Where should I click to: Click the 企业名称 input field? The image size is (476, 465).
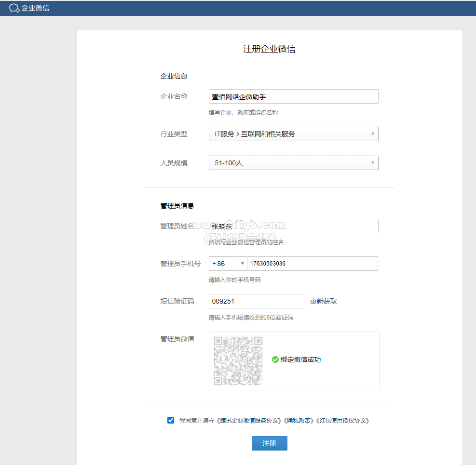(x=294, y=96)
